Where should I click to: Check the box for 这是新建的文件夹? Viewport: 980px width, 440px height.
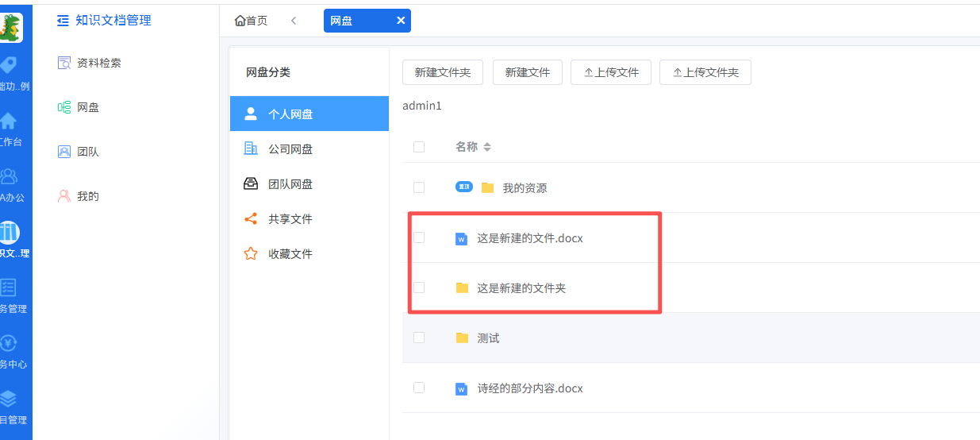coord(419,288)
